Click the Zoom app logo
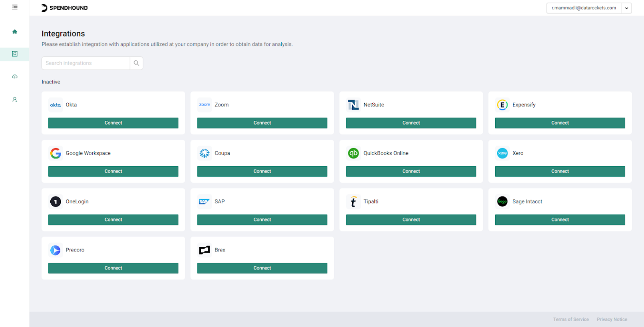 pos(204,105)
